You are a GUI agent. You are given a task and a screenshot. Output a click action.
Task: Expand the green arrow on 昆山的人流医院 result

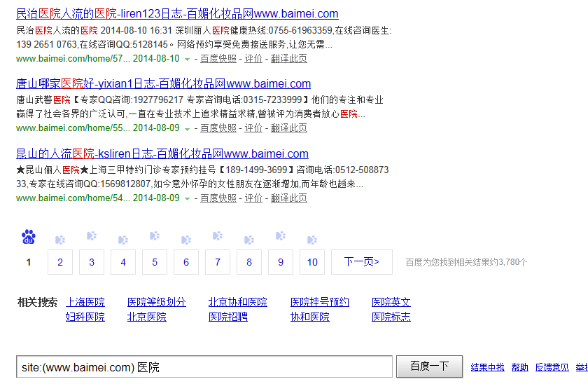pyautogui.click(x=187, y=198)
